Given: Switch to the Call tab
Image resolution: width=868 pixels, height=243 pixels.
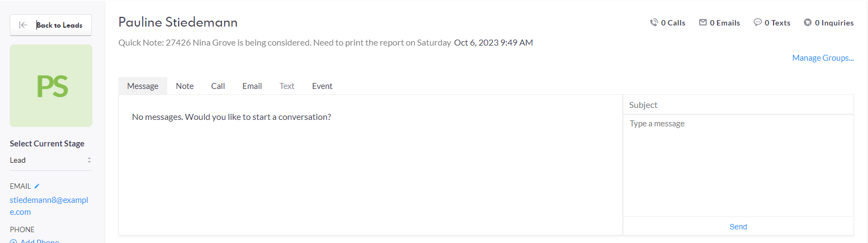Looking at the screenshot, I should [x=218, y=86].
